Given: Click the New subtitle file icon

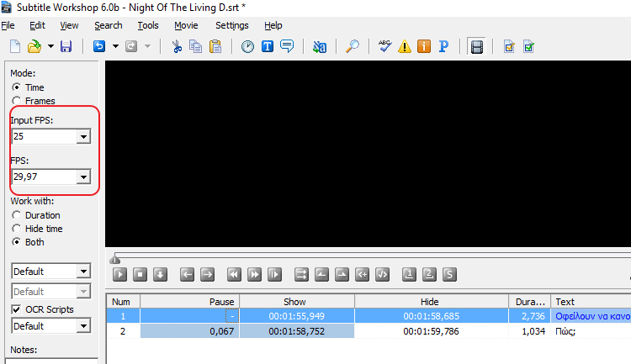Looking at the screenshot, I should click(15, 47).
